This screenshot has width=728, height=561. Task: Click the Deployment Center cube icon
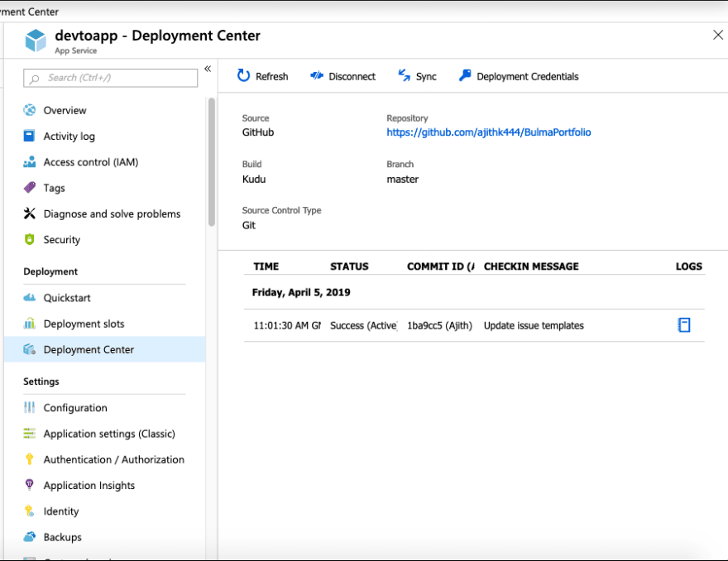29,349
